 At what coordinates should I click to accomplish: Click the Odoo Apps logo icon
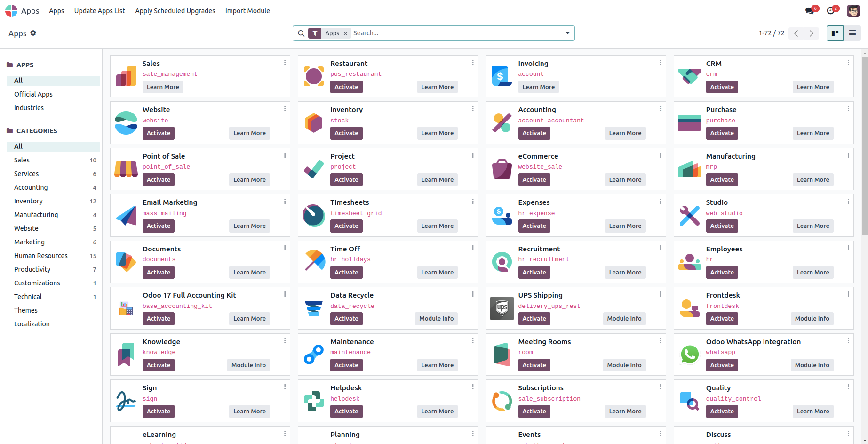point(11,11)
